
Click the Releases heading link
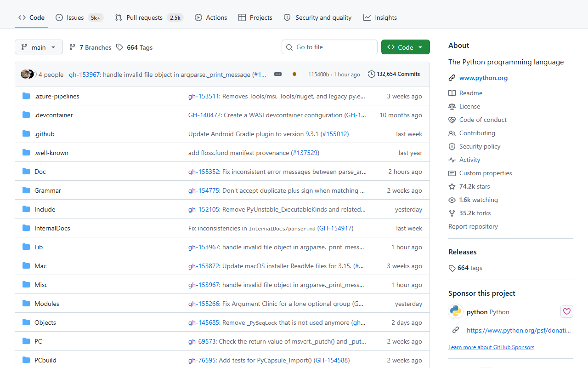(x=462, y=252)
